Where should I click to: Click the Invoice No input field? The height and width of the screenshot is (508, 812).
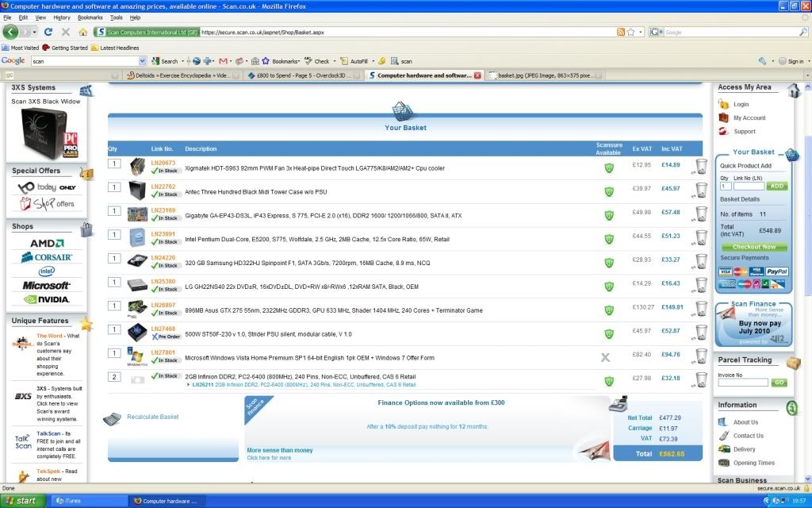[742, 383]
